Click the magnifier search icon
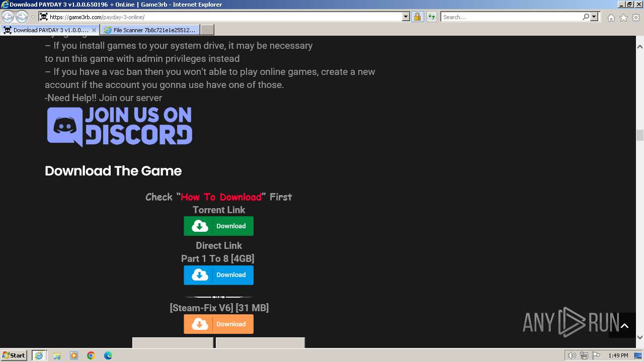Image resolution: width=644 pixels, height=362 pixels. (586, 17)
